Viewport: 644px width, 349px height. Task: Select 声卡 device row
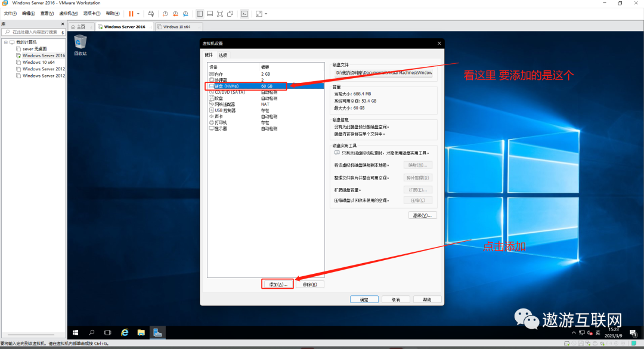click(265, 116)
